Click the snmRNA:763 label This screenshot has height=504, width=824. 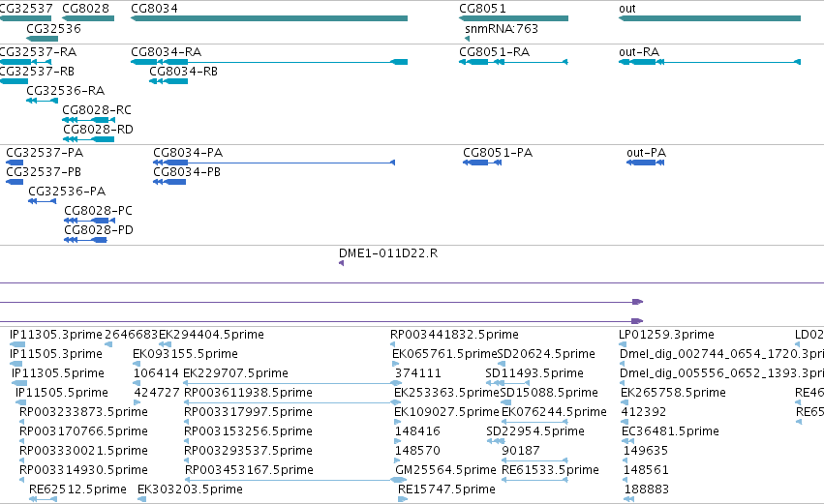click(502, 28)
